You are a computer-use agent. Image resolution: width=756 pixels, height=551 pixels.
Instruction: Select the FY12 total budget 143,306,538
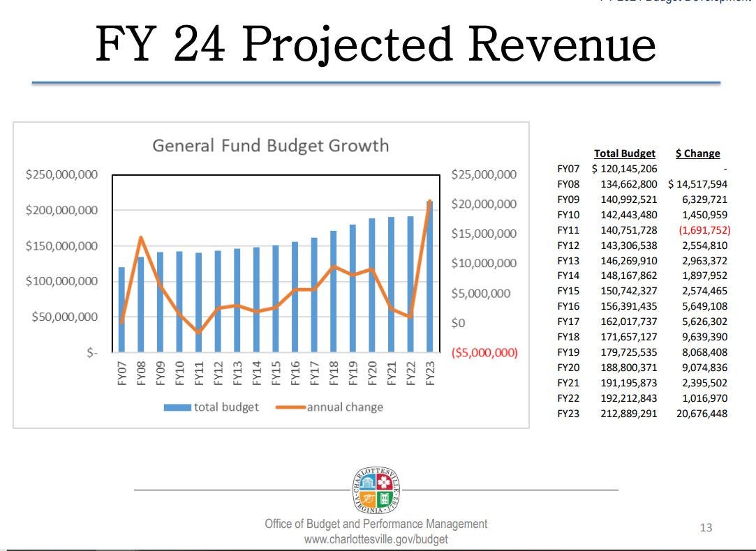tap(629, 245)
